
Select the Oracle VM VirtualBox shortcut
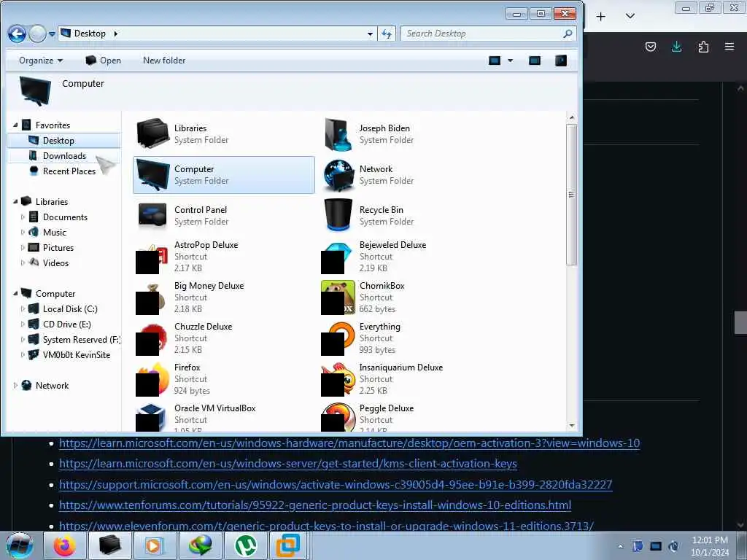tap(224, 416)
